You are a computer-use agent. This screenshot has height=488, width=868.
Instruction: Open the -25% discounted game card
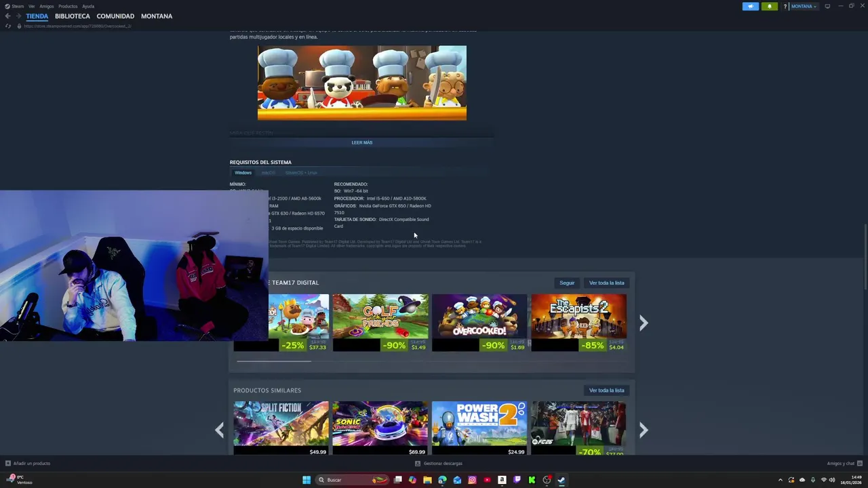(298, 323)
